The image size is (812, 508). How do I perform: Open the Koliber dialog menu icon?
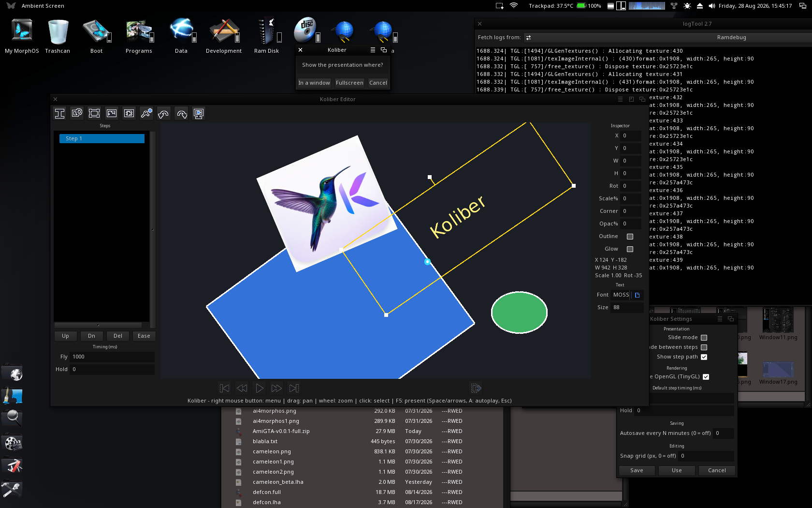coord(373,50)
